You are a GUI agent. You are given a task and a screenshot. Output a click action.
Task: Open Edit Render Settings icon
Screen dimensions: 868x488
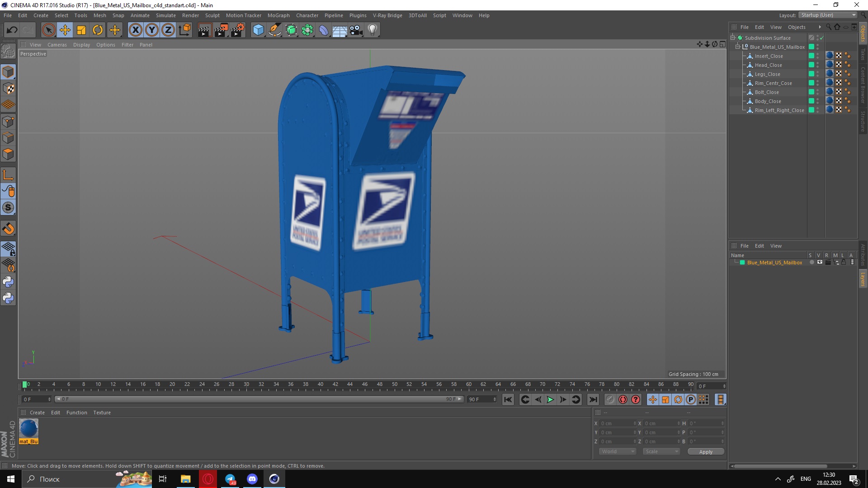(x=237, y=30)
